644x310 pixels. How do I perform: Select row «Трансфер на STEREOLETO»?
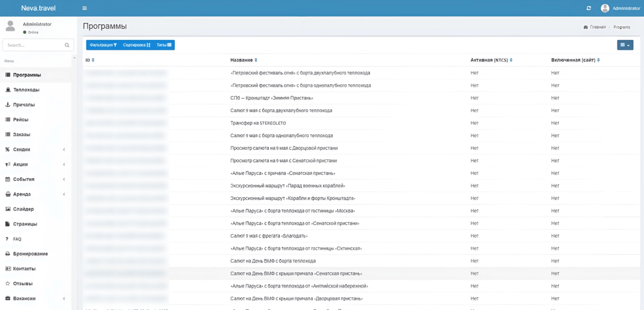[361, 123]
